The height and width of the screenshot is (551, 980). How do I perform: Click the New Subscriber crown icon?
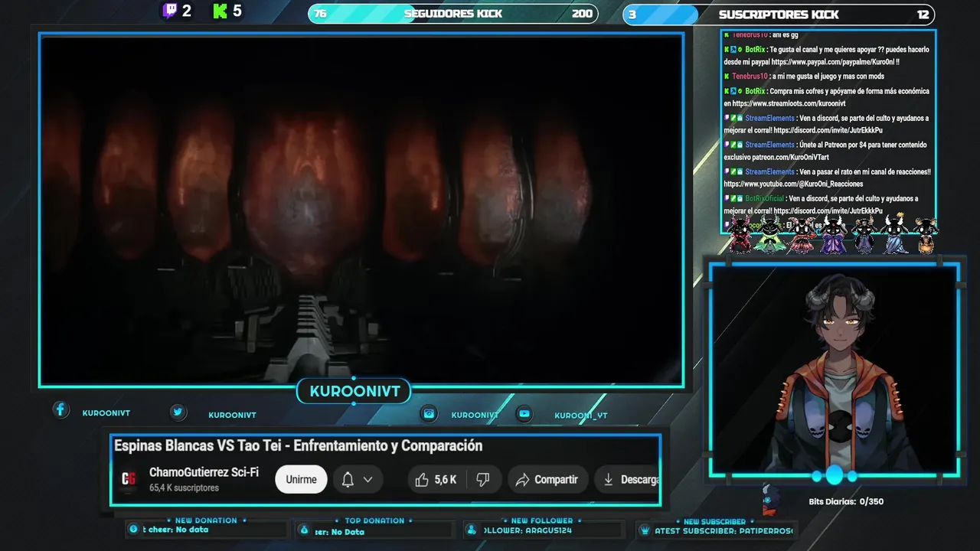[x=645, y=530]
